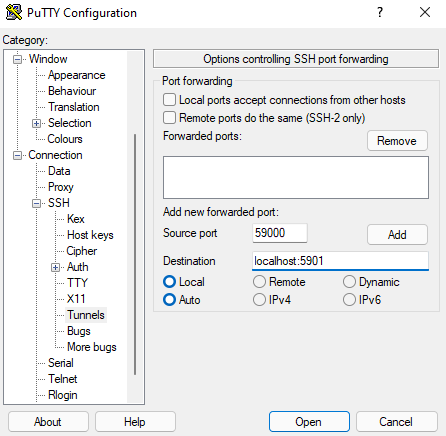Viewport: 446px width, 436px height.
Task: Select the IPv4 radio button
Action: 259,300
